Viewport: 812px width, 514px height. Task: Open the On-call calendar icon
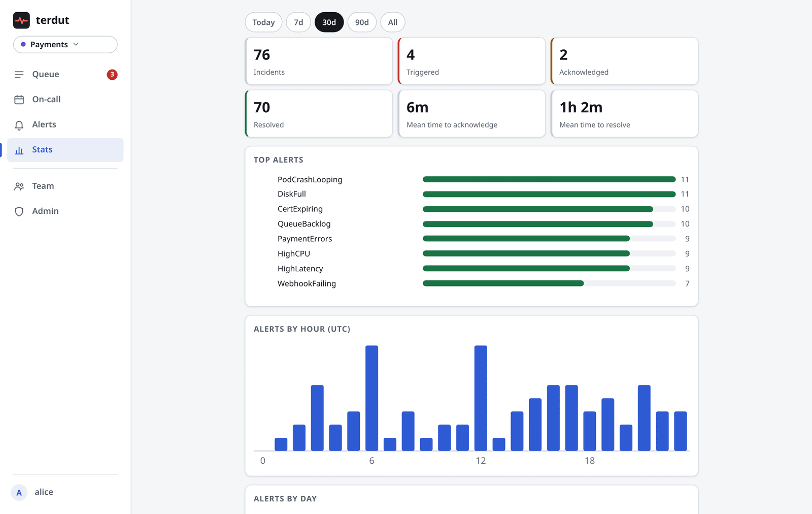pos(19,100)
